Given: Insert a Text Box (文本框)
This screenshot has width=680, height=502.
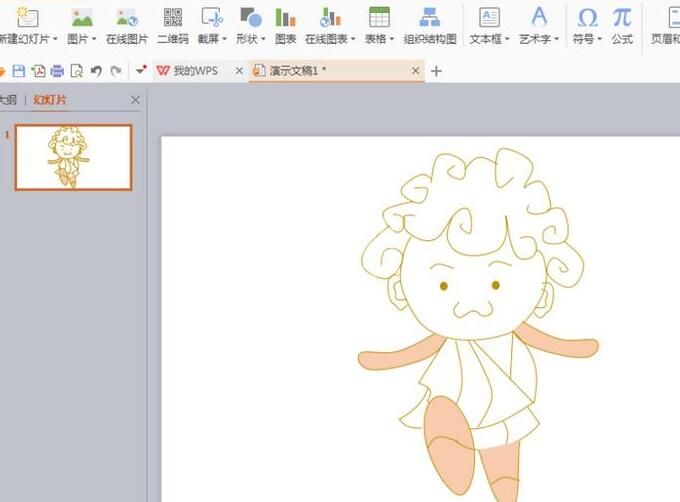Looking at the screenshot, I should coord(489,18).
